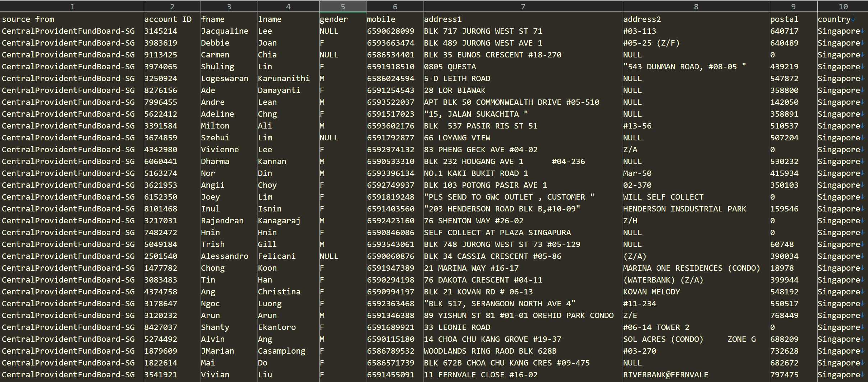Image resolution: width=868 pixels, height=382 pixels.
Task: Click the 'country' header cell
Action: (x=834, y=19)
